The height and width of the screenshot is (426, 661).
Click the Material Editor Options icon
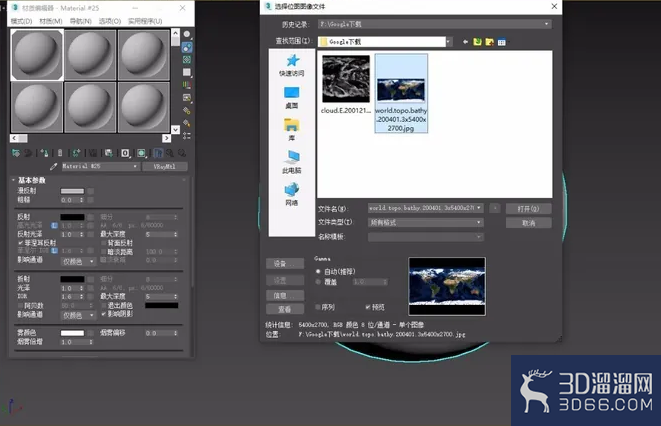[187, 110]
